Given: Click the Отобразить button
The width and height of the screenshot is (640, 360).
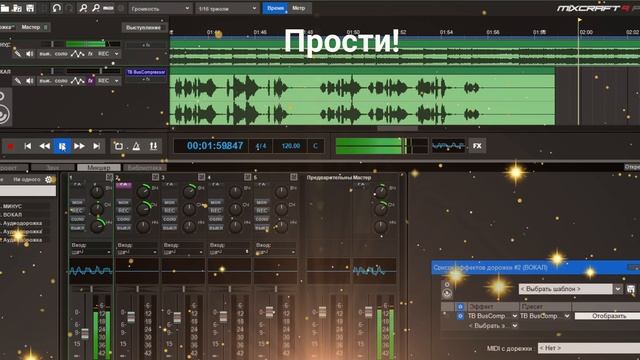Looking at the screenshot, I should pos(608,316).
